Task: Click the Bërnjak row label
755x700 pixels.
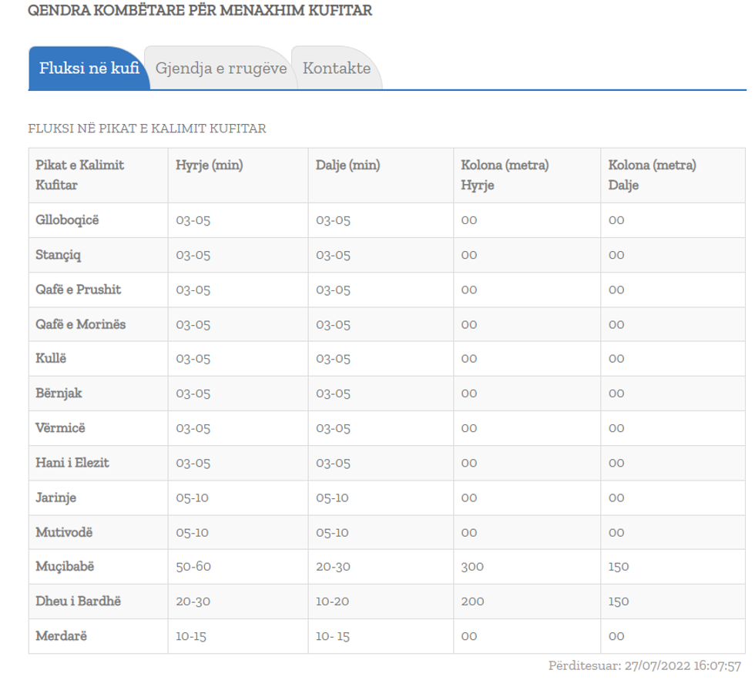Action: coord(59,394)
